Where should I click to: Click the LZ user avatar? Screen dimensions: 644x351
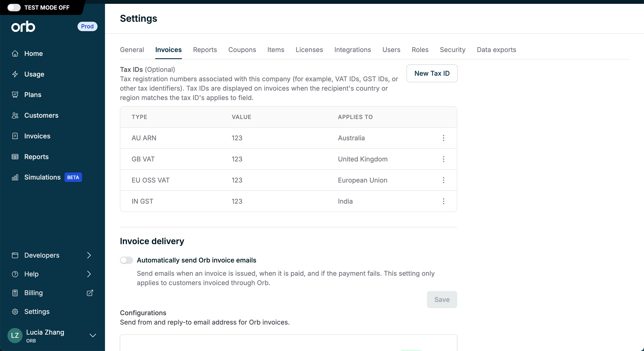15,335
